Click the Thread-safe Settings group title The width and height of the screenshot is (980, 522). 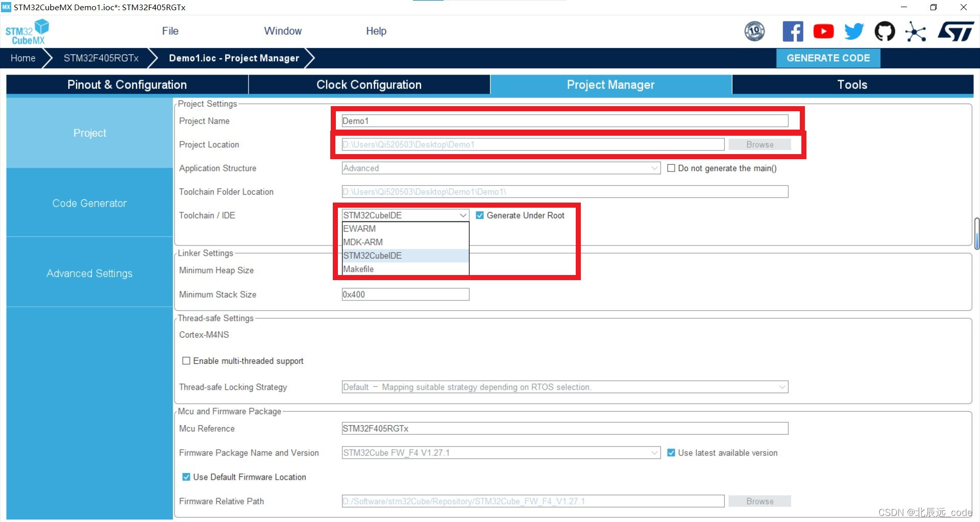click(x=215, y=318)
